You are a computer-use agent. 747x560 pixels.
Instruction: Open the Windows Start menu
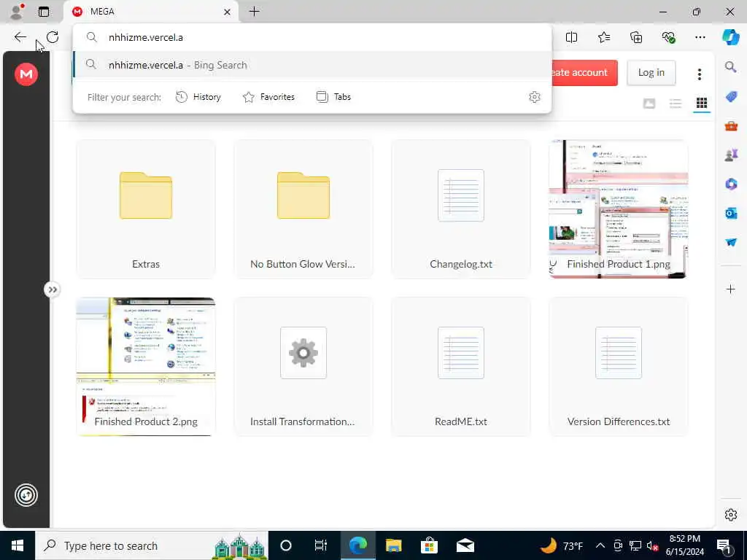coord(18,545)
